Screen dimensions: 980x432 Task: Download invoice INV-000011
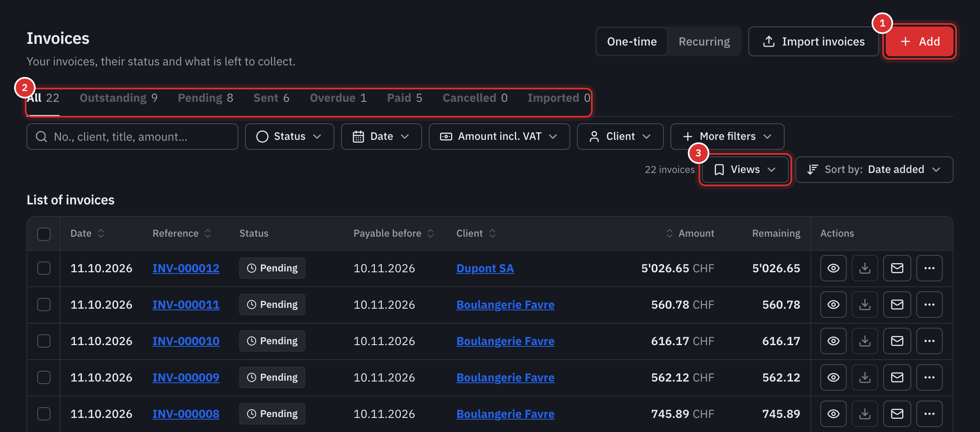(x=865, y=305)
